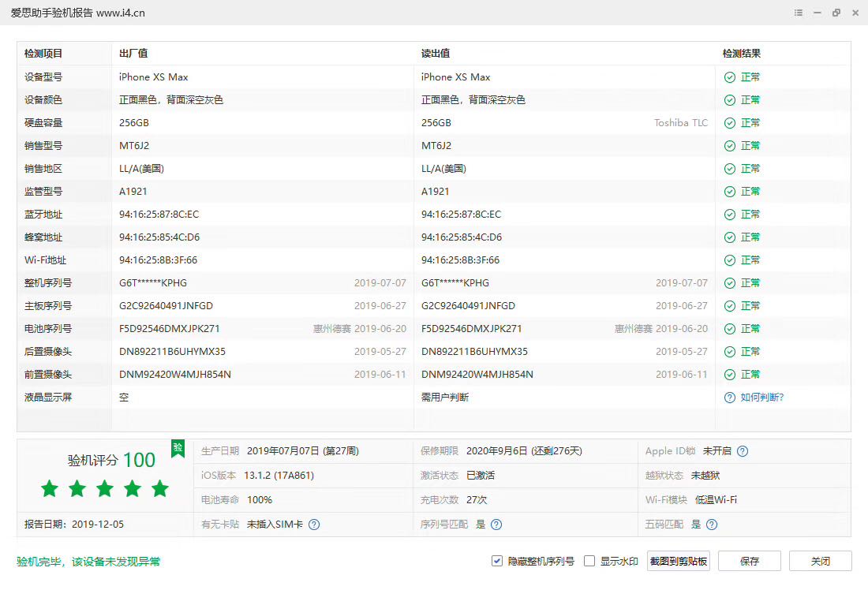
Task: Select the Toshiba TLC label in 硬盘容量 row
Action: tap(681, 123)
